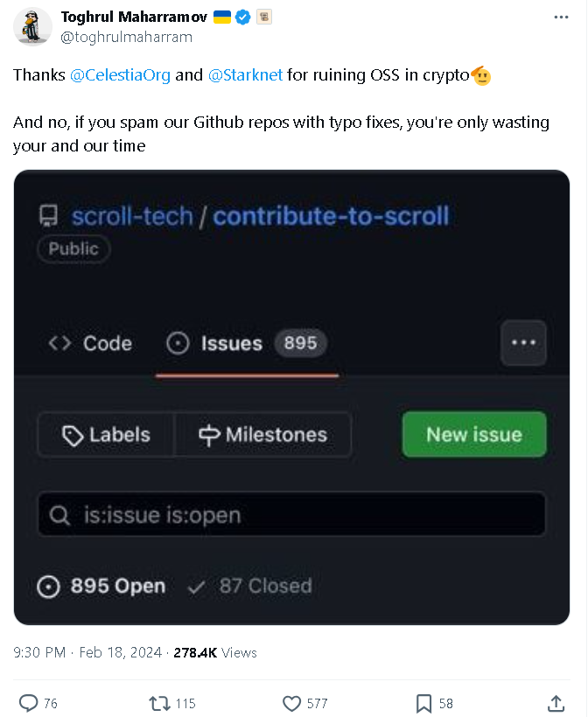Screen dimensions: 588x717
Task: Click the blue verified badge next to Toghrul Maharramov
Action: coord(241,16)
